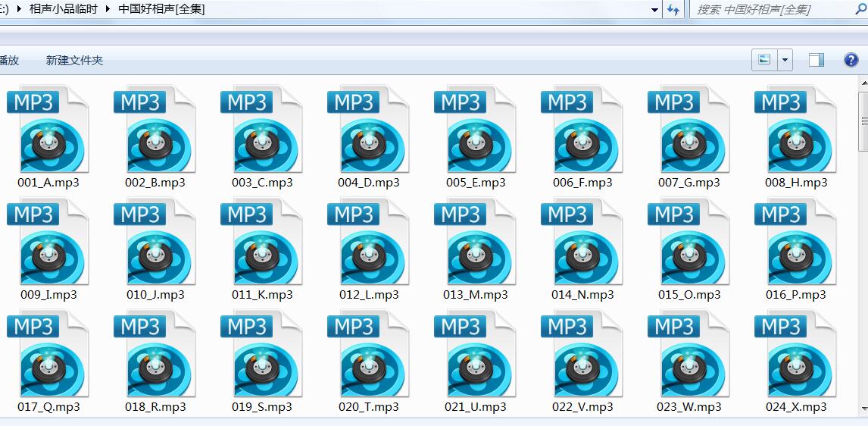Select the 004_D.mp3 file icon

pos(369,130)
